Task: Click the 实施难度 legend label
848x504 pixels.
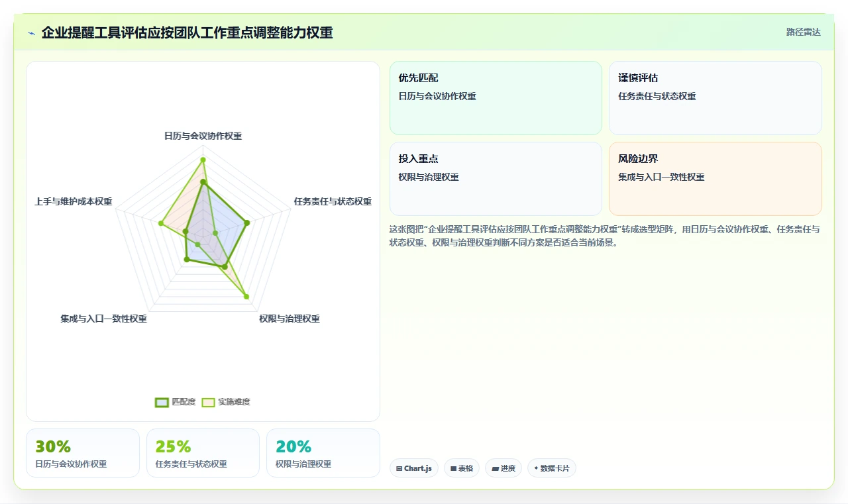Action: click(234, 402)
